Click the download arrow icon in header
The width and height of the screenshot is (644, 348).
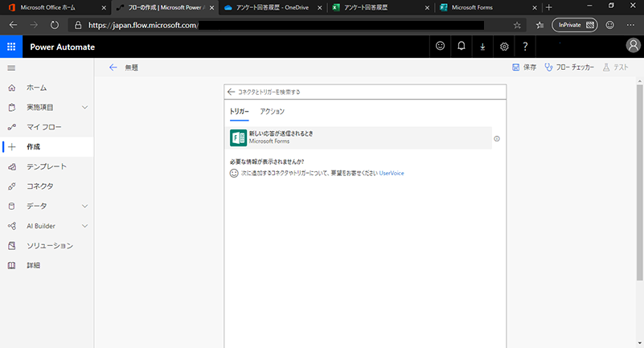(482, 47)
